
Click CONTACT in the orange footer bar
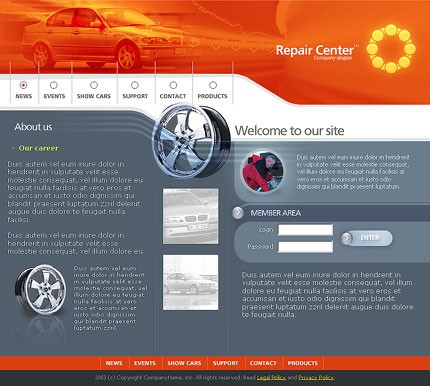[x=263, y=363]
